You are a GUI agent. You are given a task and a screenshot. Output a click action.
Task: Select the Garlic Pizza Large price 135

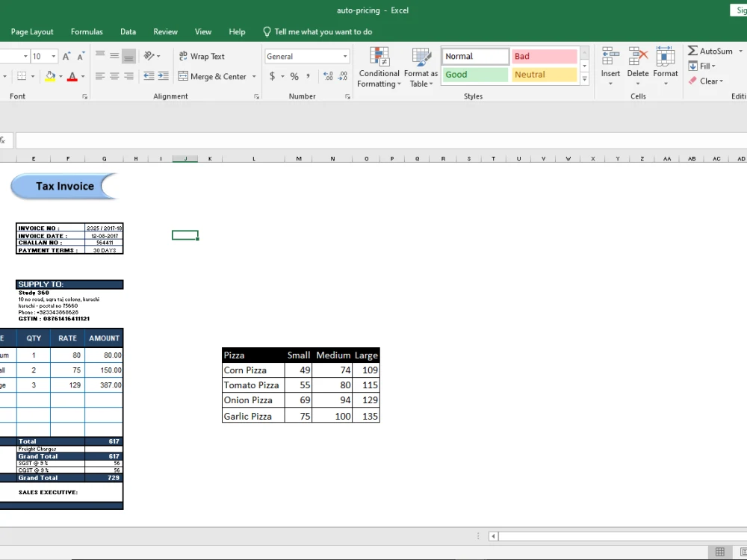[x=366, y=416]
